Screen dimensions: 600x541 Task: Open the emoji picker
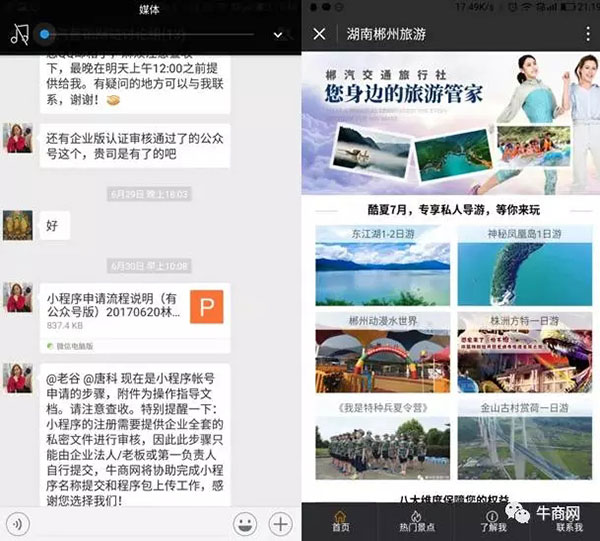coord(245,524)
